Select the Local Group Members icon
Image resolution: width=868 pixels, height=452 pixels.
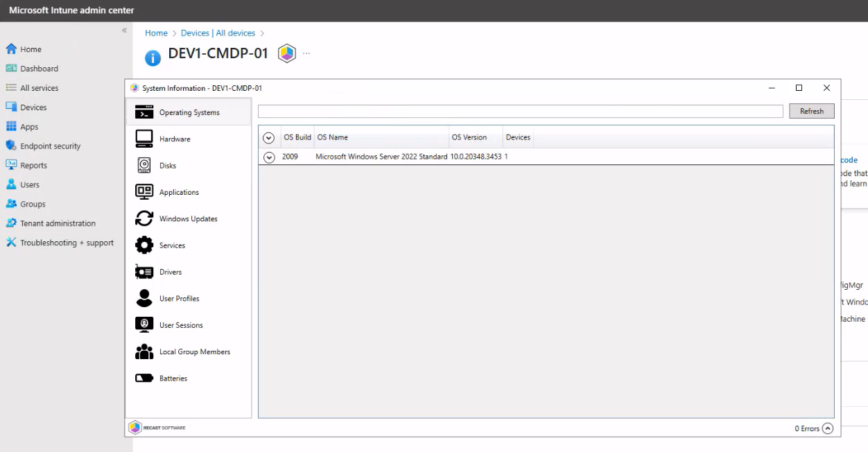[144, 351]
